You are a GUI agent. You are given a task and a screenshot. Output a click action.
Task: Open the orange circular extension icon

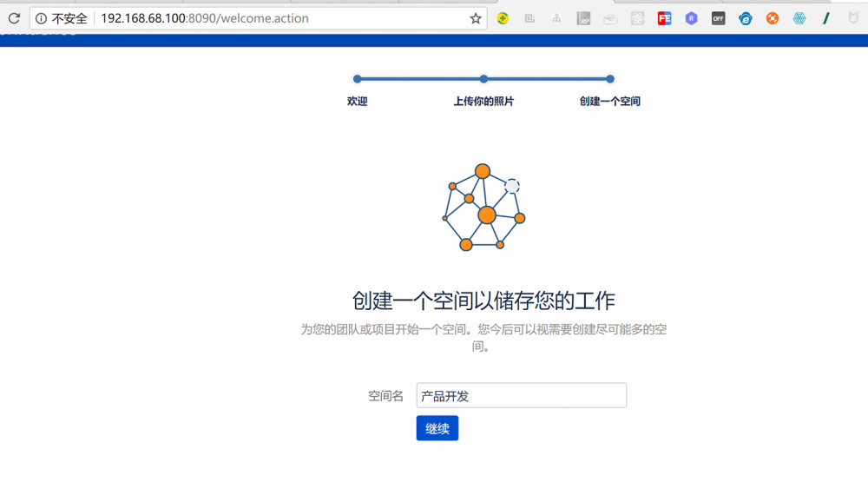pyautogui.click(x=773, y=18)
